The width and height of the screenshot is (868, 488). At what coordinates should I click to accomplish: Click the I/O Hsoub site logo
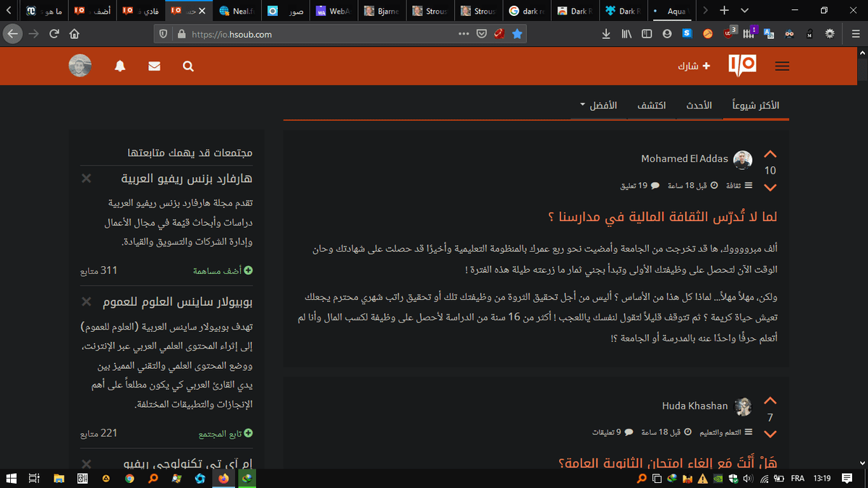(x=742, y=65)
